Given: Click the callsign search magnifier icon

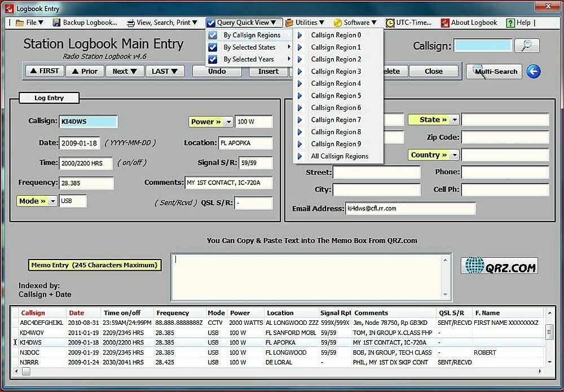Looking at the screenshot, I should [x=526, y=45].
